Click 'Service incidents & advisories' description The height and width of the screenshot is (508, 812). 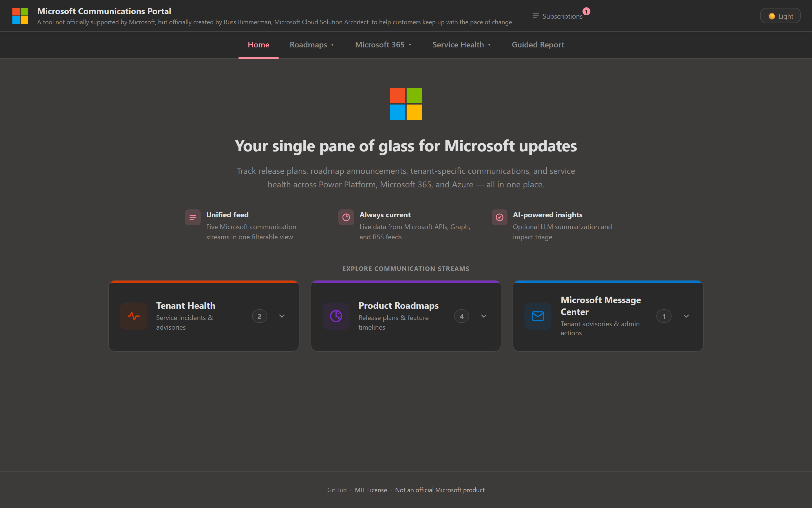pyautogui.click(x=185, y=322)
